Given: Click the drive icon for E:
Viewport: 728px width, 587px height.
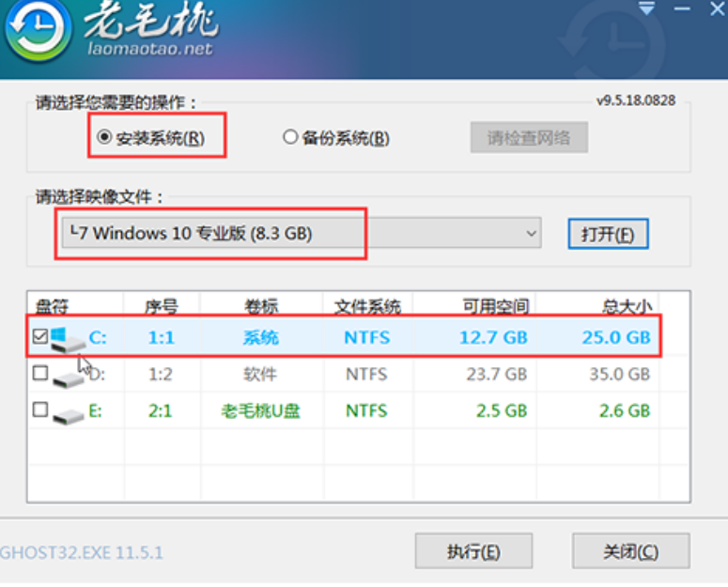Looking at the screenshot, I should tap(69, 415).
